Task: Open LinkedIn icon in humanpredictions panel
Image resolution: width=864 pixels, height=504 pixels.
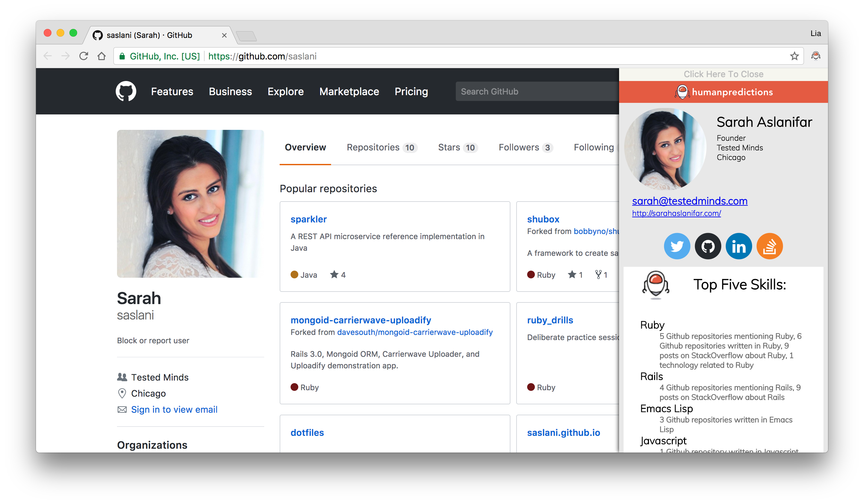Action: tap(739, 246)
